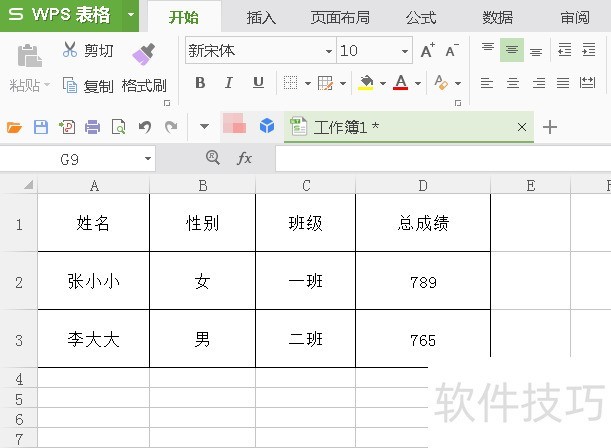
Task: Select row 2 header
Action: pyautogui.click(x=19, y=282)
